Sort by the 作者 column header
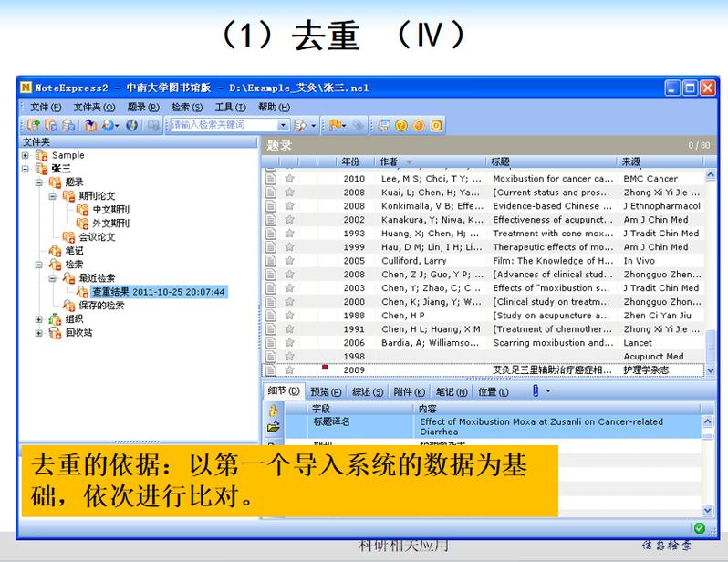728x562 pixels. click(430, 161)
